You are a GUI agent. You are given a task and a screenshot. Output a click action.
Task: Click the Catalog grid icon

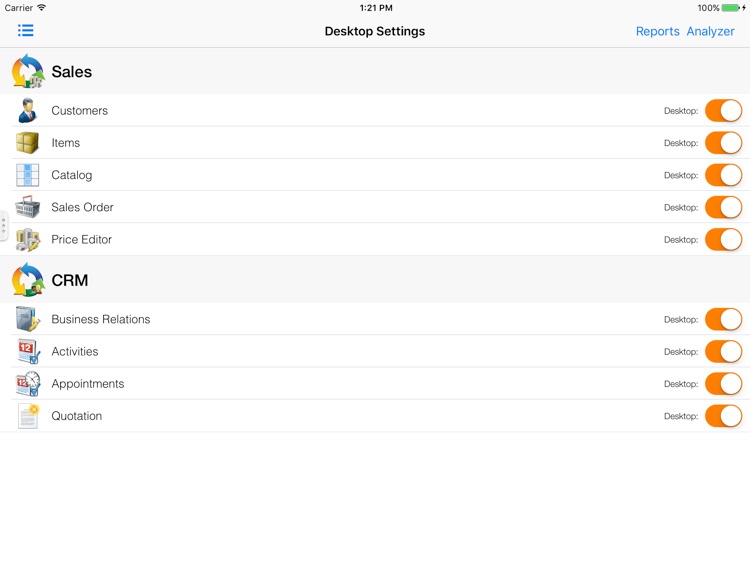click(27, 175)
